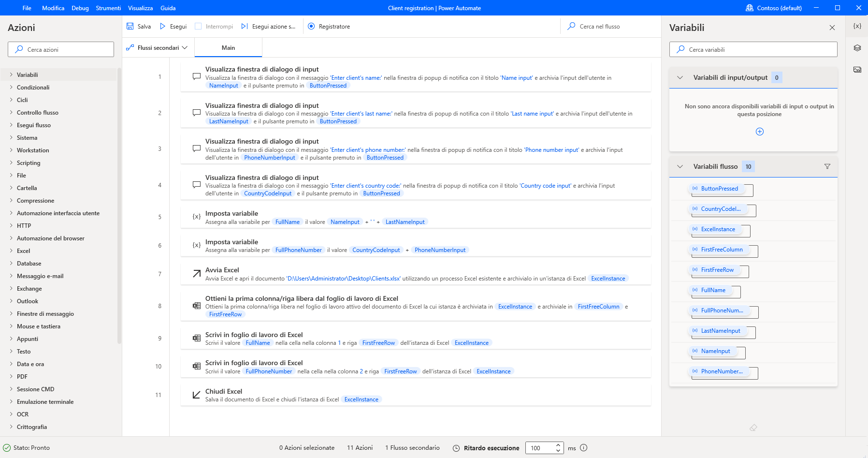
Task: Expand the Automazione del browser group
Action: (x=11, y=238)
